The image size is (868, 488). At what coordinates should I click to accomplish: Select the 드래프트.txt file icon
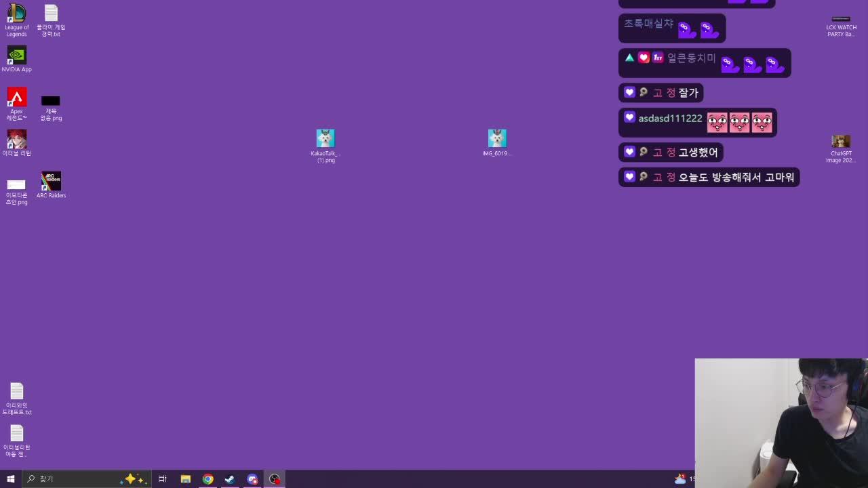click(17, 399)
